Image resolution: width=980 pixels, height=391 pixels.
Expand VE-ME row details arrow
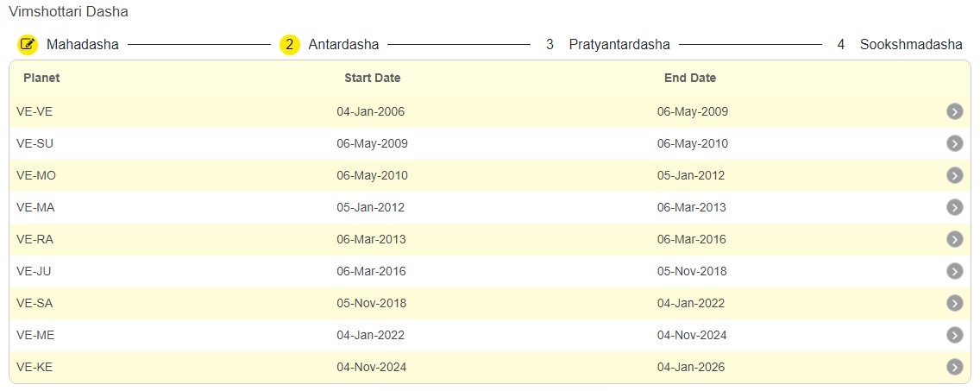click(x=954, y=335)
